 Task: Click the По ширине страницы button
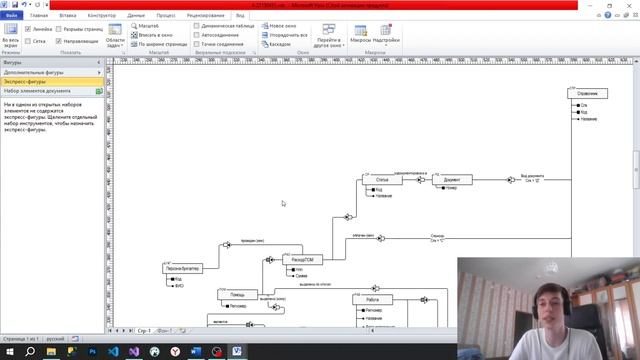coord(159,44)
